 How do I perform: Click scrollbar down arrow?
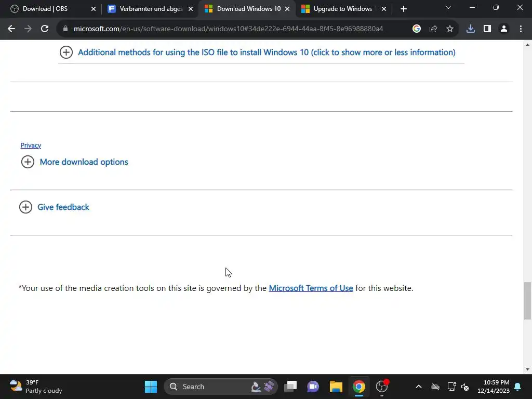(527, 369)
